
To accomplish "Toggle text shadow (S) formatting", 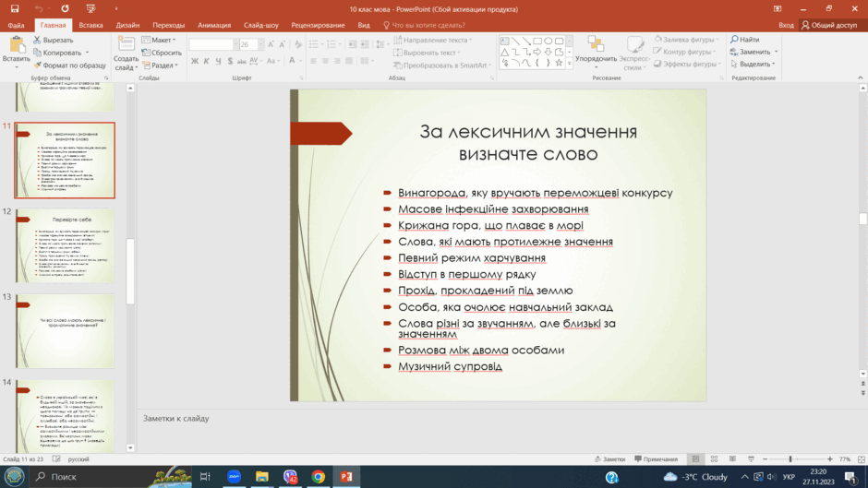I will point(230,61).
